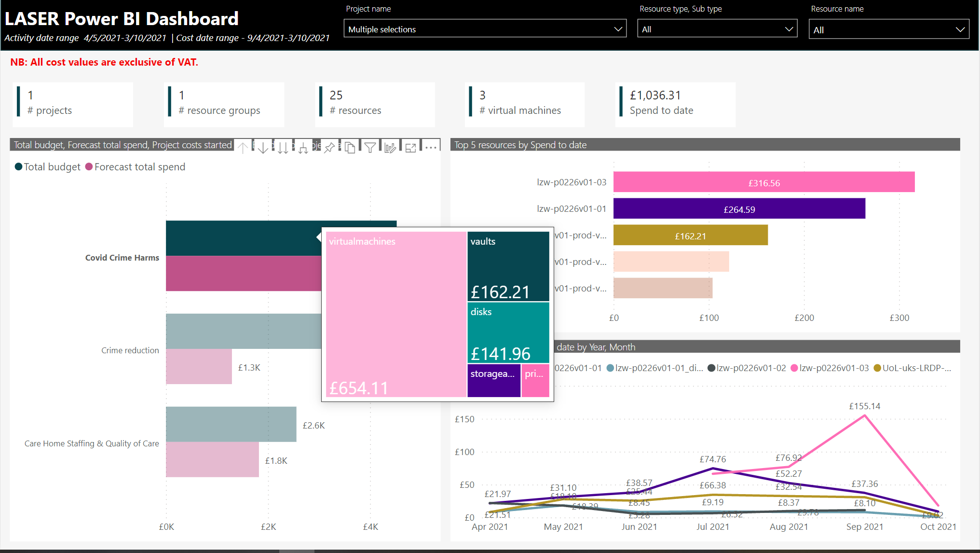The image size is (980, 553).
Task: Click the drill up arrow icon
Action: pyautogui.click(x=243, y=147)
